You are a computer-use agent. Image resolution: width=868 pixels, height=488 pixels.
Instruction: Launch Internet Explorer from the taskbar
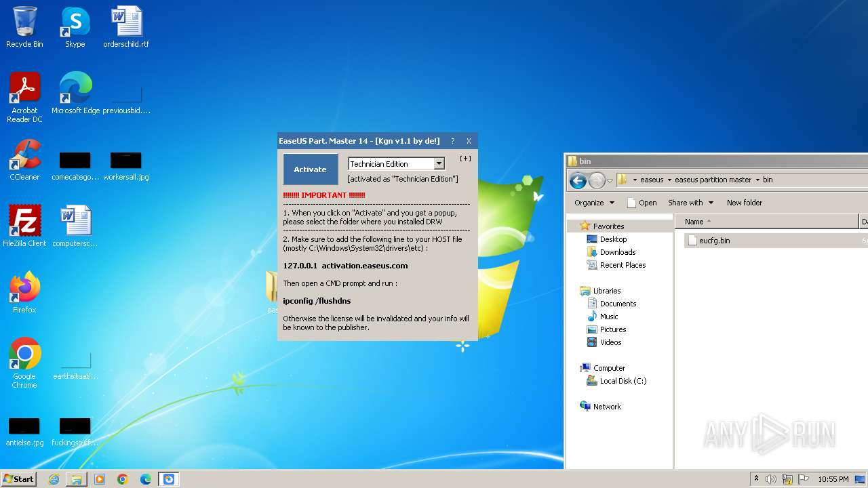click(54, 479)
